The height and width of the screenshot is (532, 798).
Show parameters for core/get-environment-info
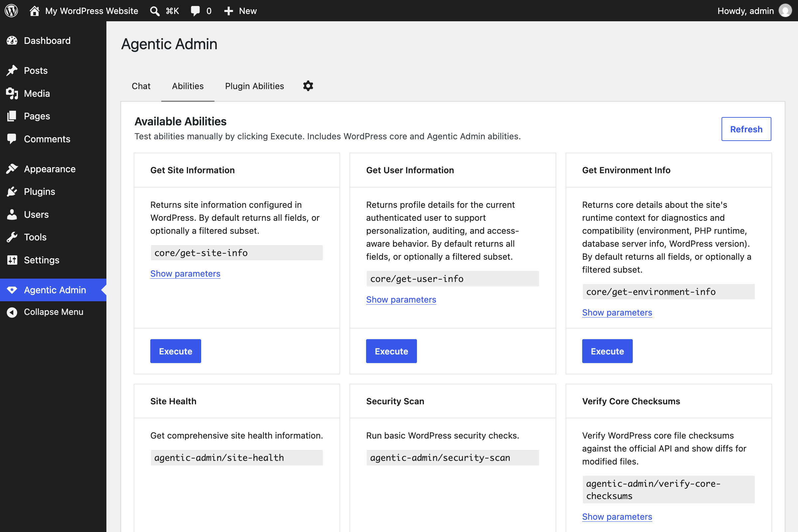pos(617,313)
